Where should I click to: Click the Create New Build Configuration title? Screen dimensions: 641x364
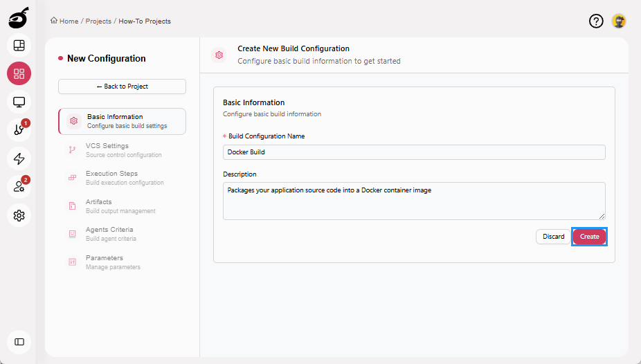[x=294, y=48]
